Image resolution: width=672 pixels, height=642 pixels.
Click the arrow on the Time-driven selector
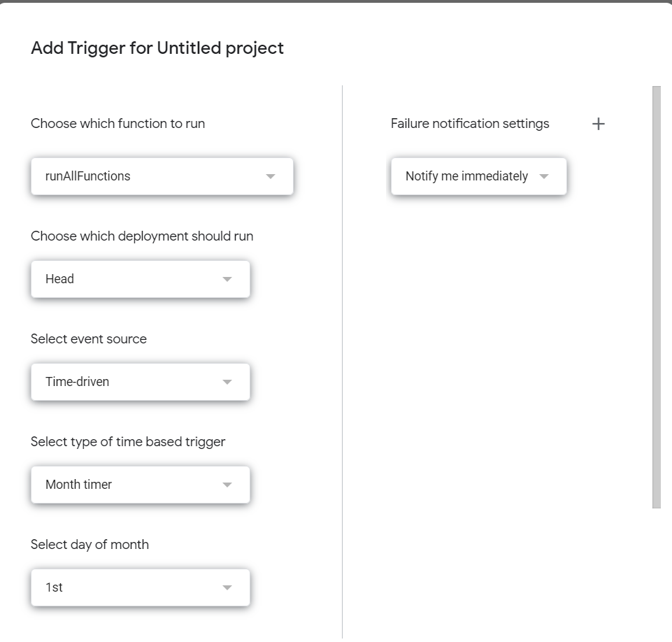(x=227, y=382)
